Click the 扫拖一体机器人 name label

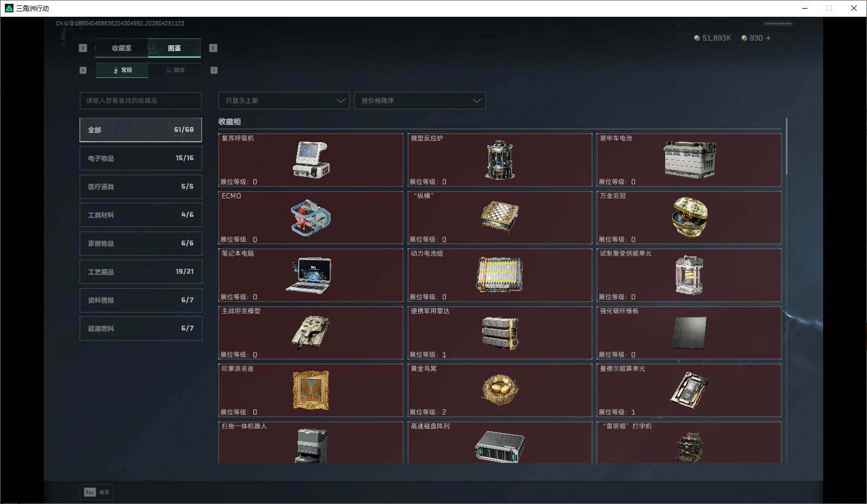click(244, 426)
